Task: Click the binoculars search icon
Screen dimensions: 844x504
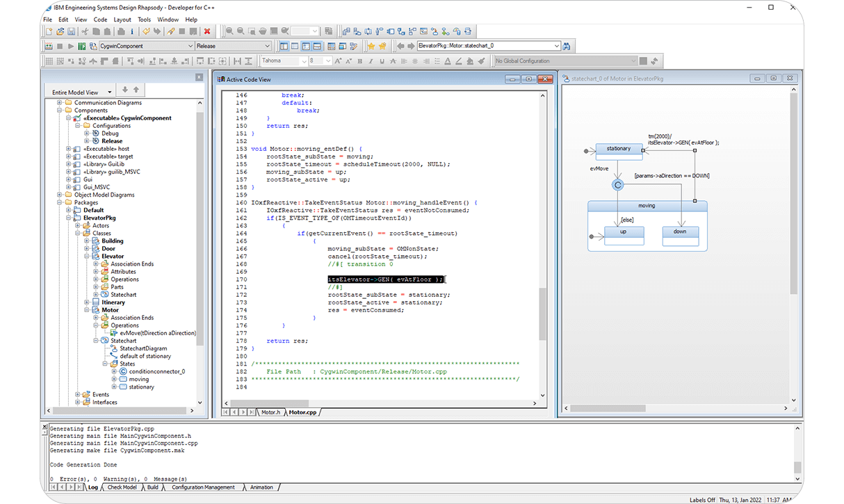Action: point(566,46)
